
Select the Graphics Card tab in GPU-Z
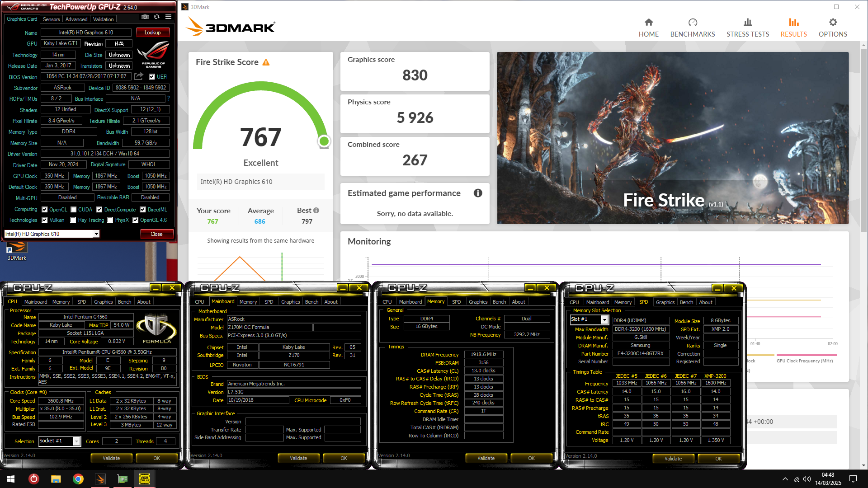tap(22, 19)
